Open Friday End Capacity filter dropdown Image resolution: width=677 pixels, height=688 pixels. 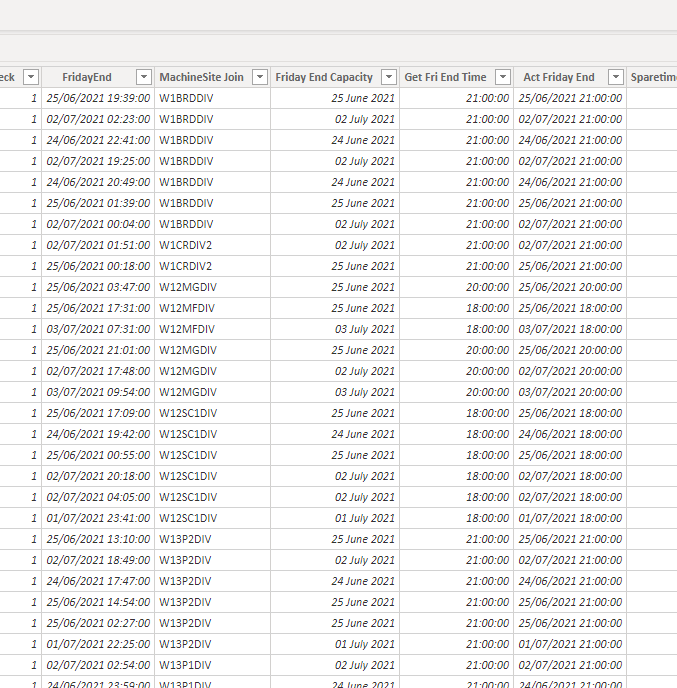click(389, 77)
